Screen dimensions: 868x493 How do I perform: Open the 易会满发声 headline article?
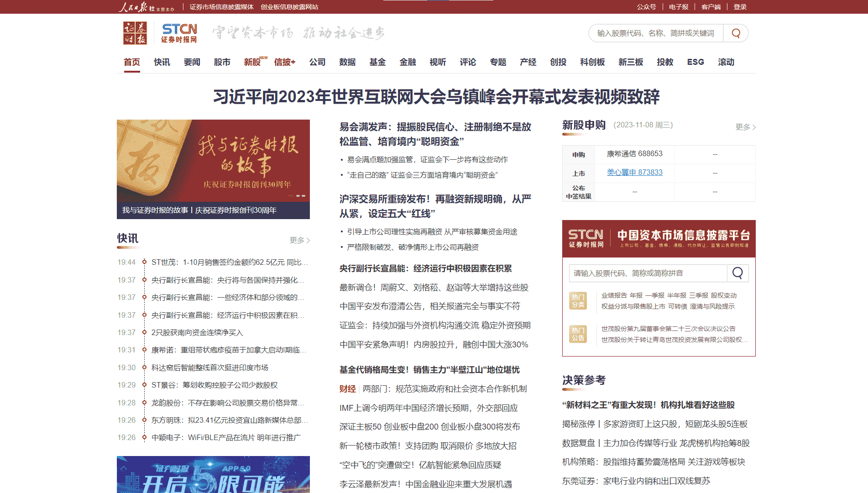(435, 134)
